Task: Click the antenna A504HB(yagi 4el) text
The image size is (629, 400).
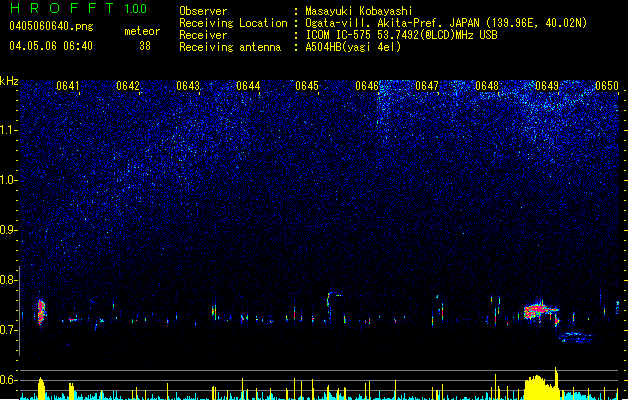Action: [353, 47]
